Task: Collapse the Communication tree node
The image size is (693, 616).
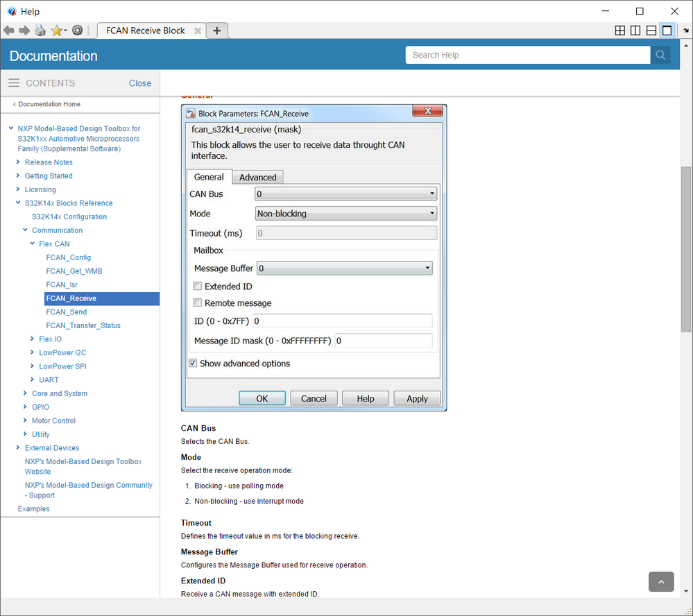Action: pyautogui.click(x=25, y=230)
